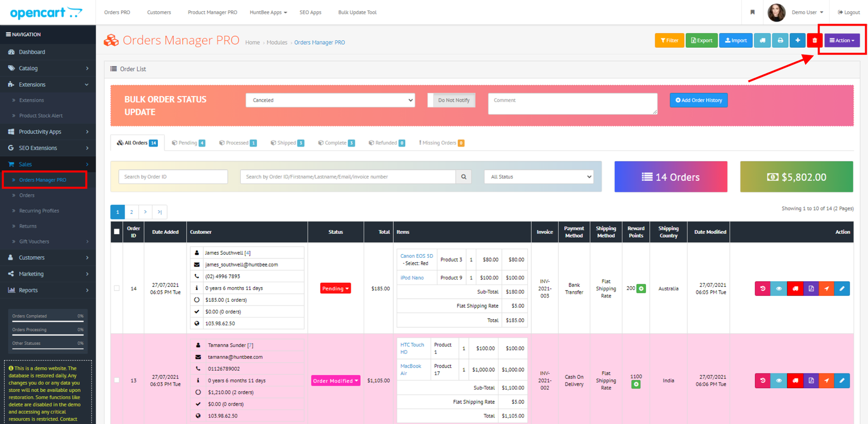
Task: Click the bookmark icon in top bar
Action: (752, 12)
